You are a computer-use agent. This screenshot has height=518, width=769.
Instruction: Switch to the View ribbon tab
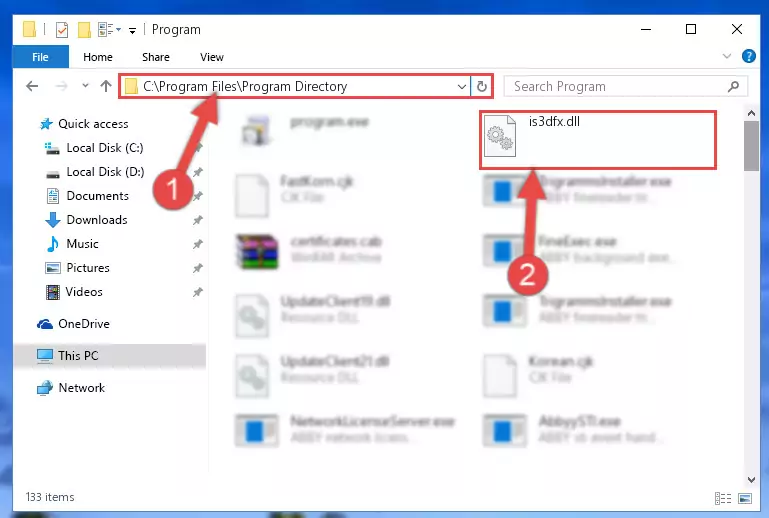(x=211, y=57)
